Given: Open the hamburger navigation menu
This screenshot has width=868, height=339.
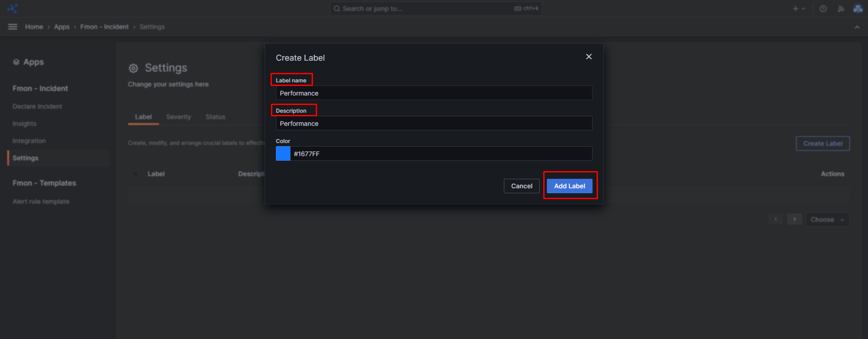Looking at the screenshot, I should point(13,27).
